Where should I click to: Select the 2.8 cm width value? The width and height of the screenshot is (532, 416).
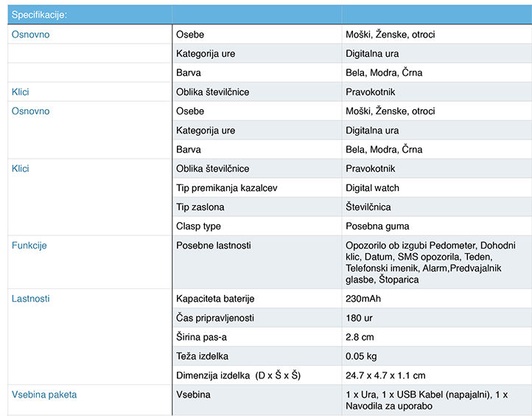pyautogui.click(x=360, y=337)
